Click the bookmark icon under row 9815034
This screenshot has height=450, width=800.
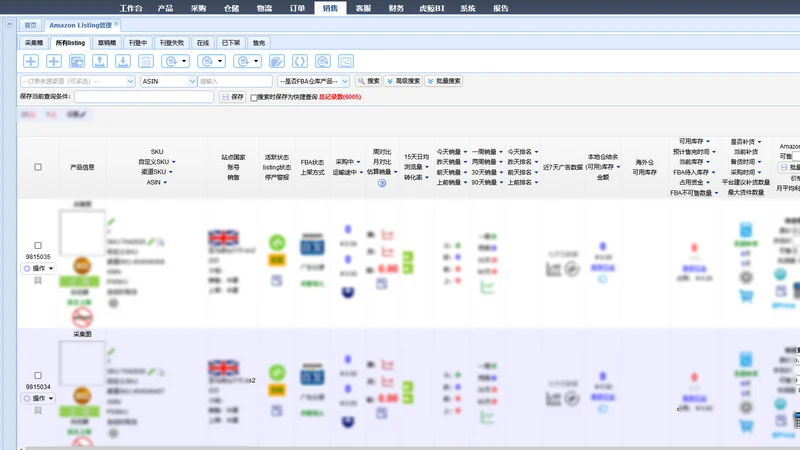tap(38, 411)
